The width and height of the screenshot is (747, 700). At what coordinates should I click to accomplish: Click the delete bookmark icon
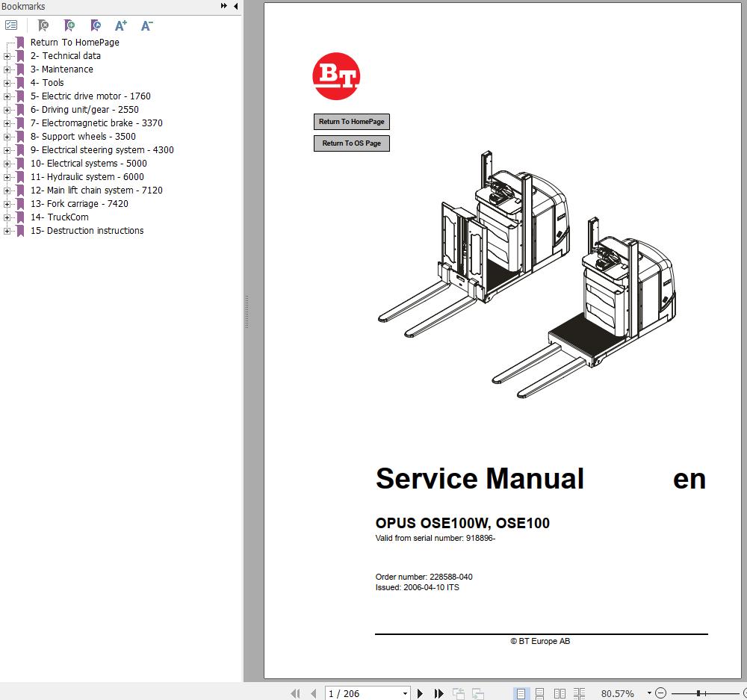tap(43, 25)
